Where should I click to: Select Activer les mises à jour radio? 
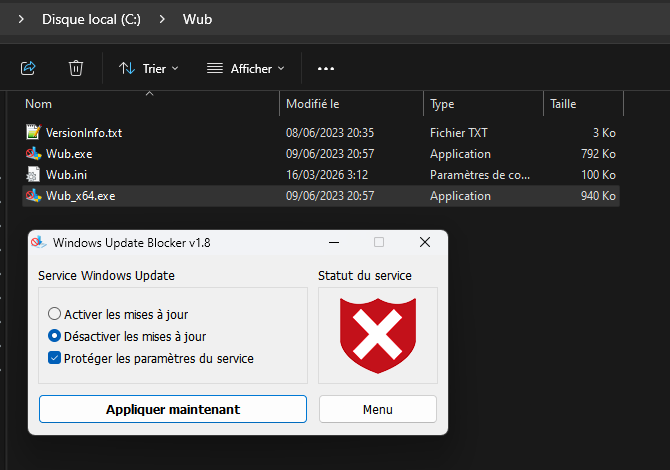54,314
